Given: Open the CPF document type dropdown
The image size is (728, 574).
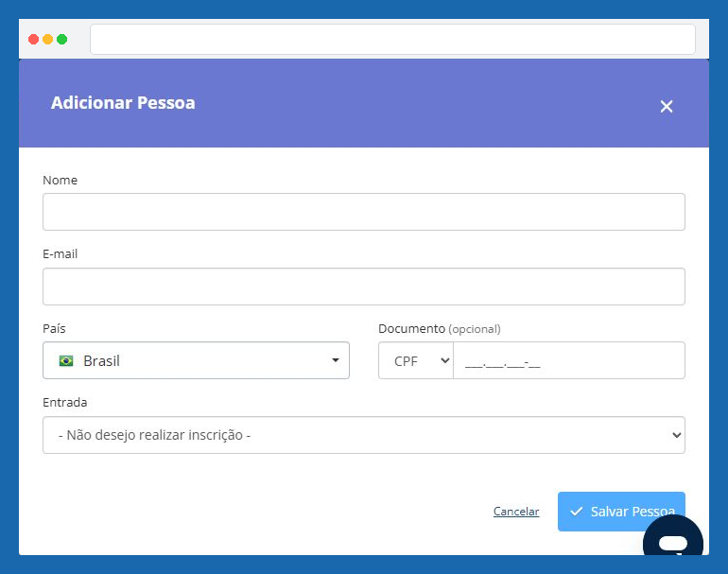Looking at the screenshot, I should [416, 360].
